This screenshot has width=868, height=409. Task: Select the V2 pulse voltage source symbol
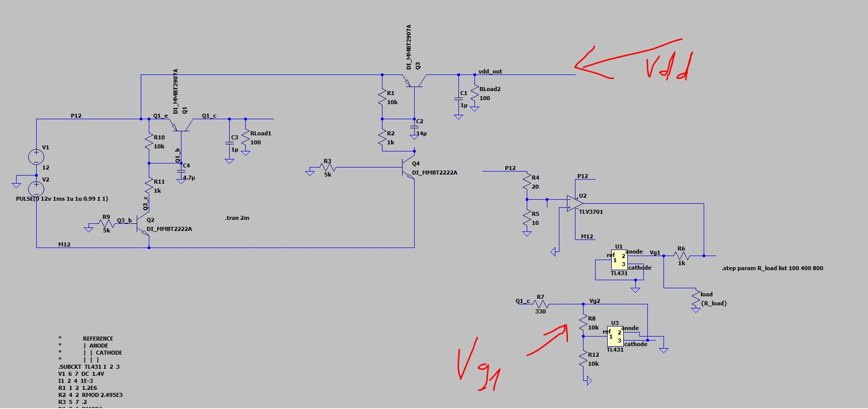(x=36, y=189)
